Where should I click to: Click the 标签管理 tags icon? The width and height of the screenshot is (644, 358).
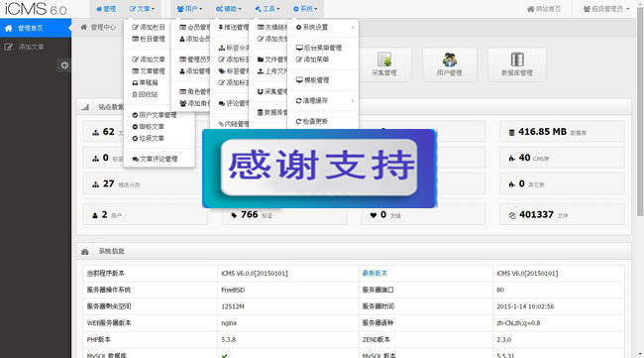pos(222,71)
